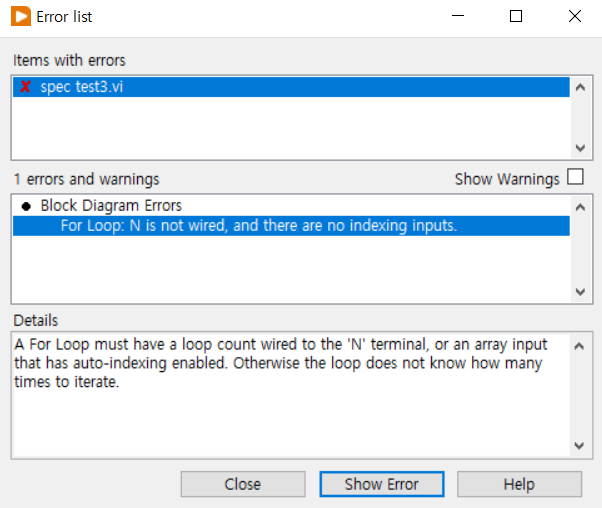Select the For Loop N not wired error

258,226
